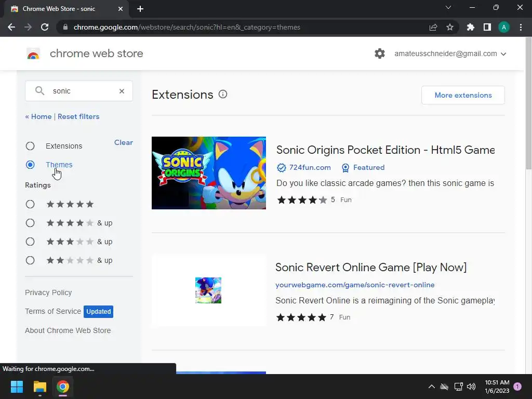532x399 pixels.
Task: Open About Chrome Web Store link
Action: [68, 330]
